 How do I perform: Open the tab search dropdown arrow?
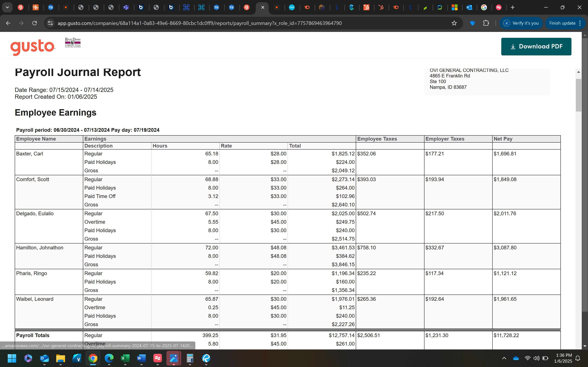(7, 7)
